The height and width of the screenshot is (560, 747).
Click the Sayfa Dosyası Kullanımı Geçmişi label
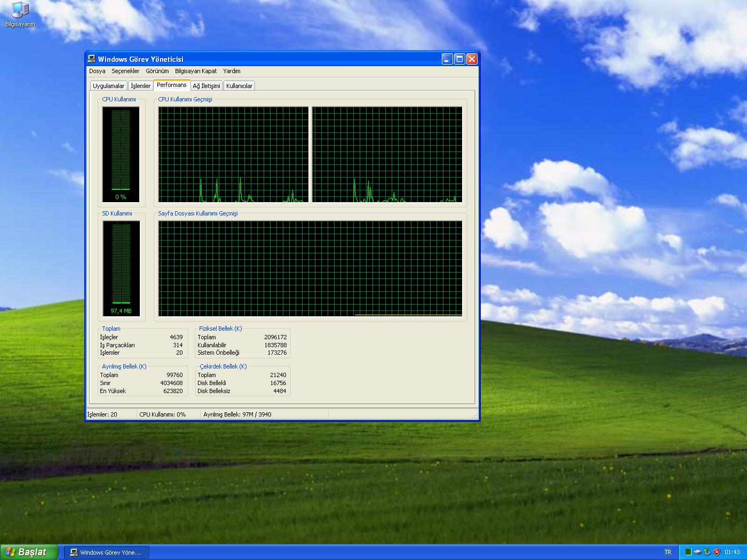pos(198,213)
